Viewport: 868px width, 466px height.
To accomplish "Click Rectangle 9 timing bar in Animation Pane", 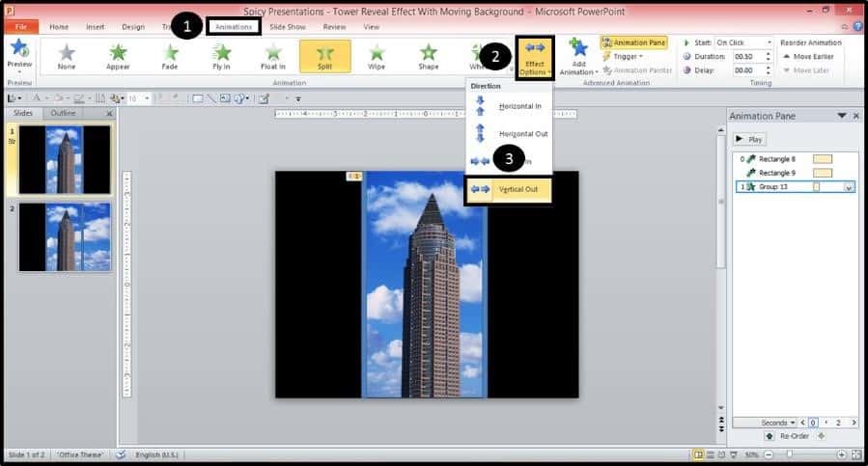I will 823,173.
